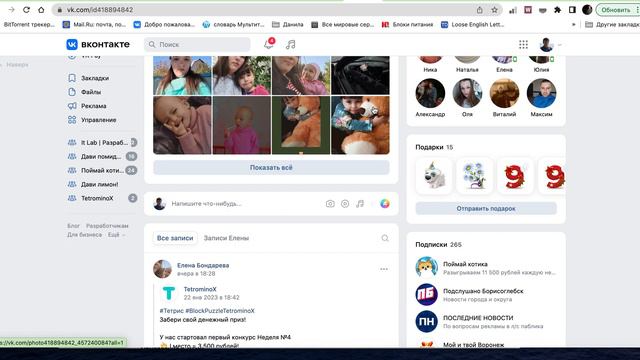This screenshot has width=640, height=360.
Task: Open ПОСЛЕДНИЕ НОВОСТИ avatar
Action: (x=426, y=321)
